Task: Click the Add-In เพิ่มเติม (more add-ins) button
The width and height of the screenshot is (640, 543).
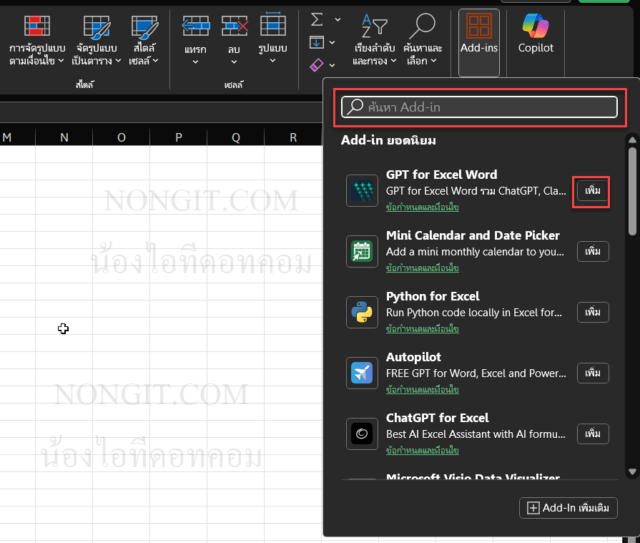Action: (568, 508)
